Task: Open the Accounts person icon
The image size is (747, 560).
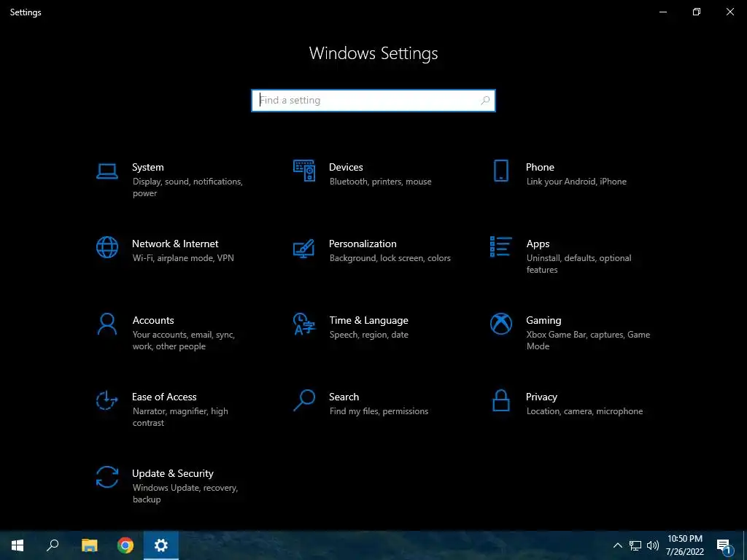Action: coord(107,324)
